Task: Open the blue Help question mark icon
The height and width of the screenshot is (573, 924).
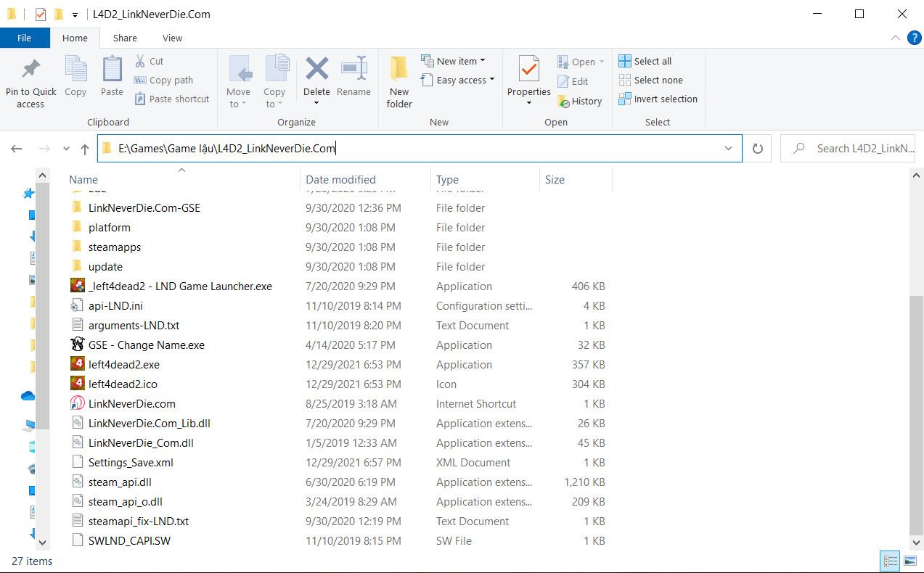Action: point(914,38)
